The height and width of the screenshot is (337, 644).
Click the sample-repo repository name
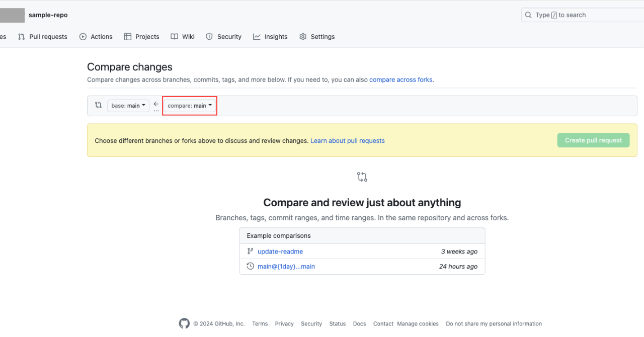[48, 15]
